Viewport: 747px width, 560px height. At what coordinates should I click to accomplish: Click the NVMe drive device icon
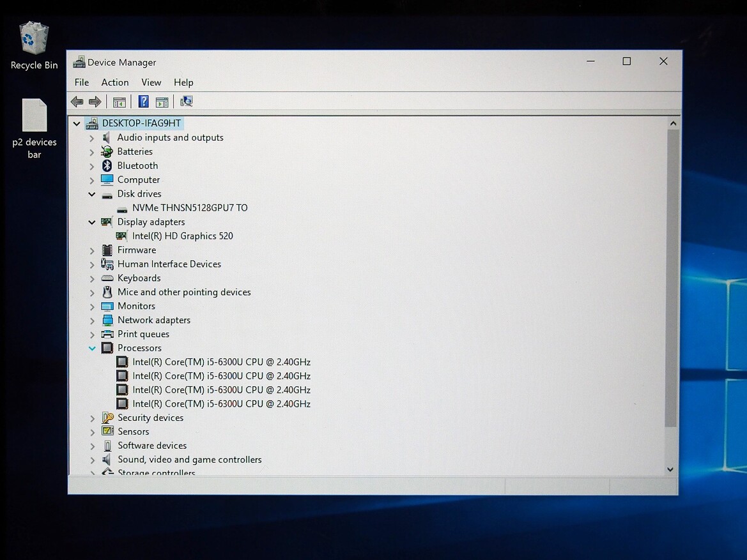coord(122,209)
